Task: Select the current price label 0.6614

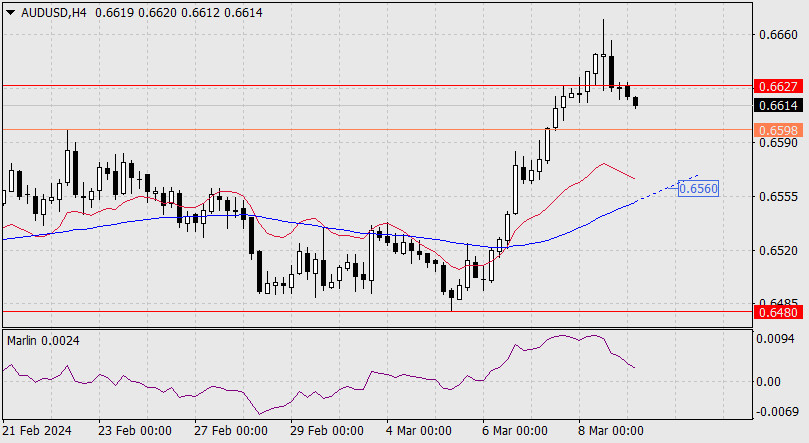Action: coord(778,106)
